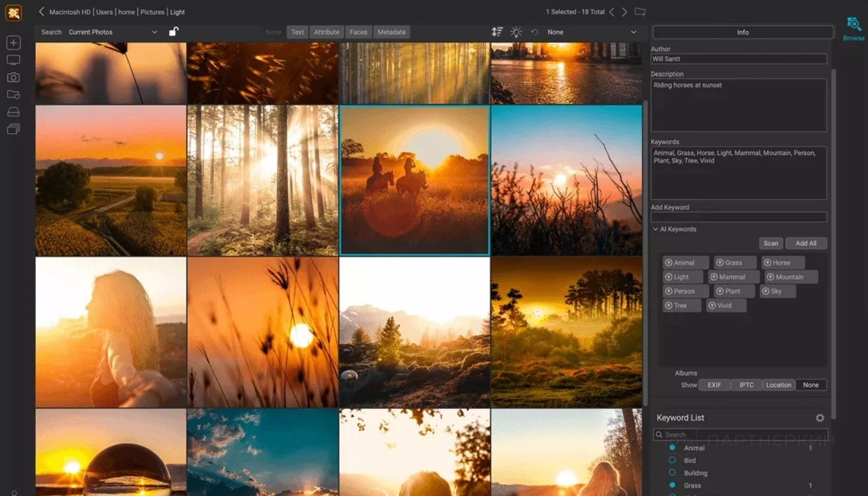Click the unlocked padlock icon beside search
This screenshot has height=496, width=868.
tap(173, 32)
